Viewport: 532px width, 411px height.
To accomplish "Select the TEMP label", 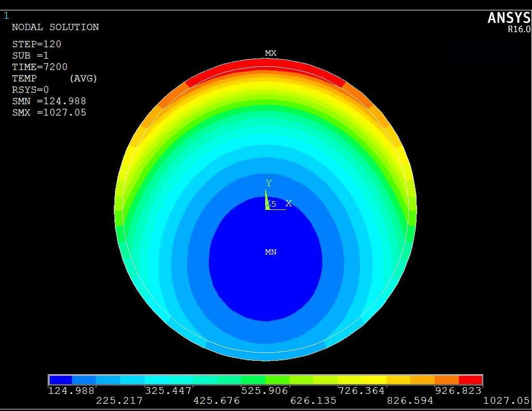I will click(x=24, y=78).
